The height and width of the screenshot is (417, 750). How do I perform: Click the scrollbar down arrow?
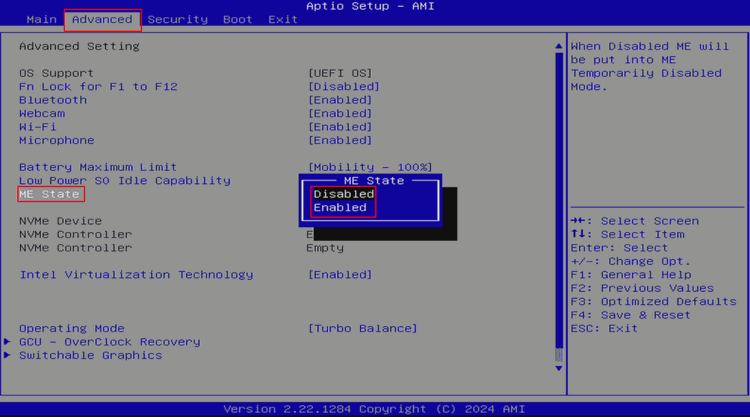558,368
